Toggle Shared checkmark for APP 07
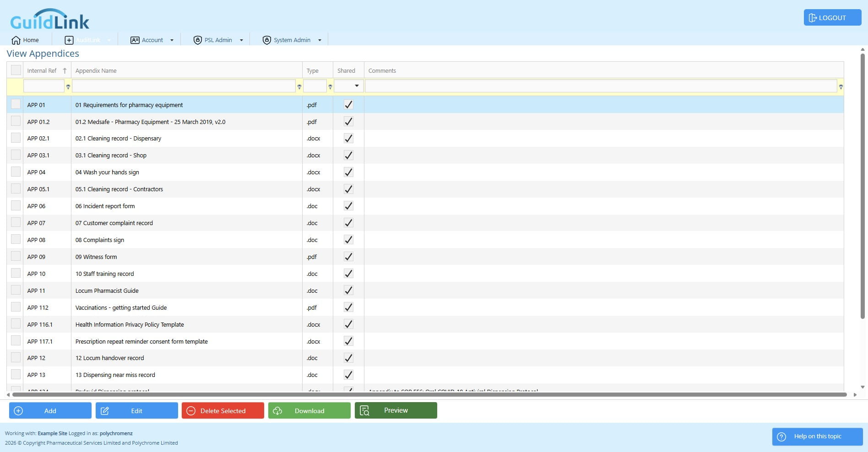Viewport: 868px width, 452px height. 348,223
